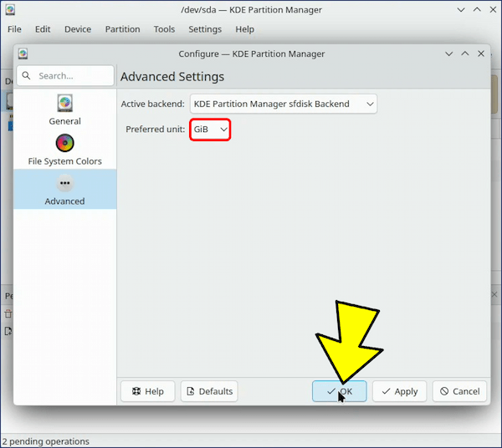Open the Device menu

tap(78, 29)
